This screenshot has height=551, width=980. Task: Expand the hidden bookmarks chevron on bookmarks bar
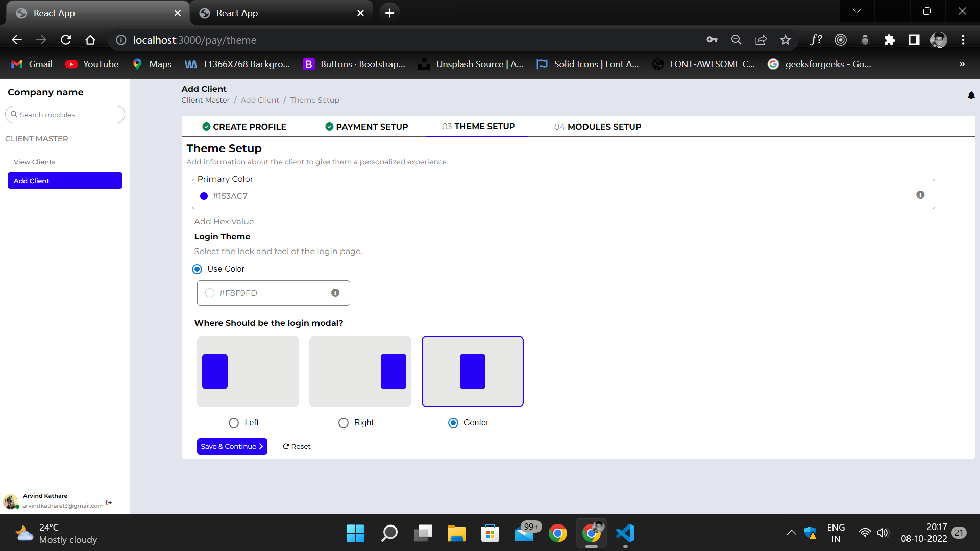(x=962, y=64)
